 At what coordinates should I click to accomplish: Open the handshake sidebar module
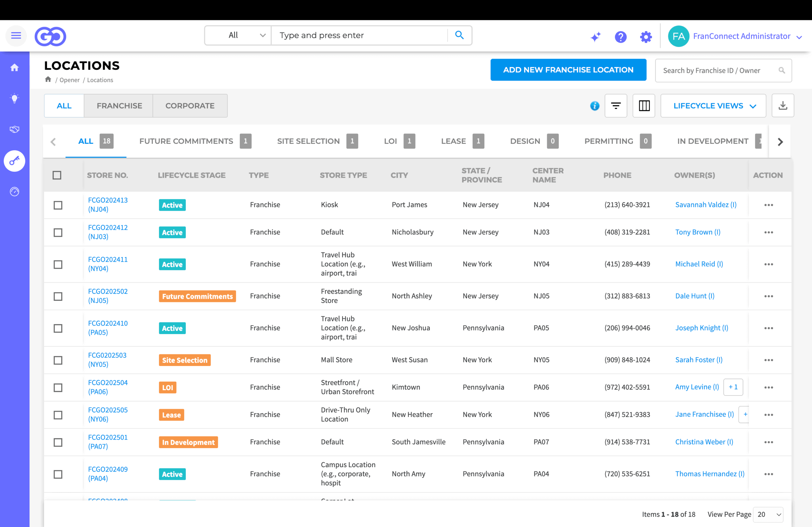click(14, 129)
